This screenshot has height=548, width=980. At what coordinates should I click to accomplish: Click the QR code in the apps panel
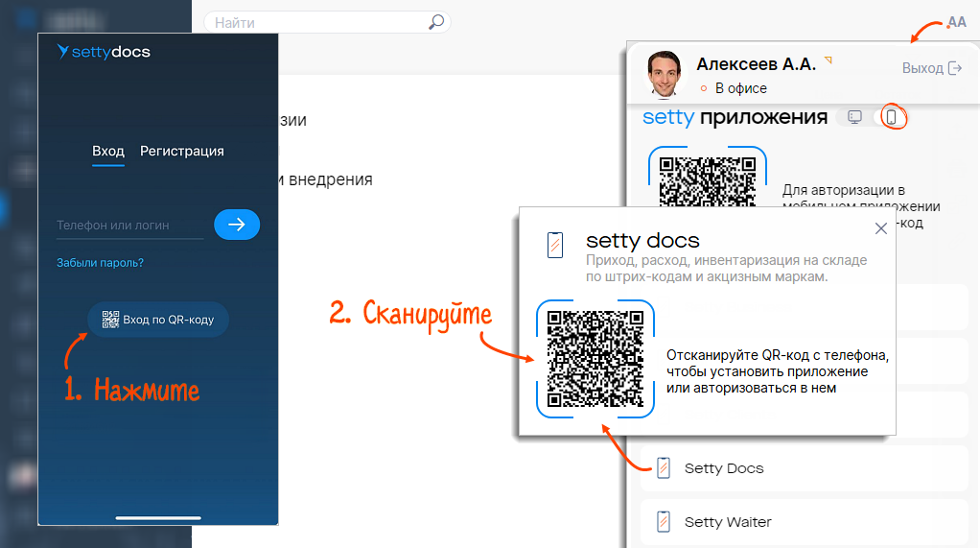[708, 180]
